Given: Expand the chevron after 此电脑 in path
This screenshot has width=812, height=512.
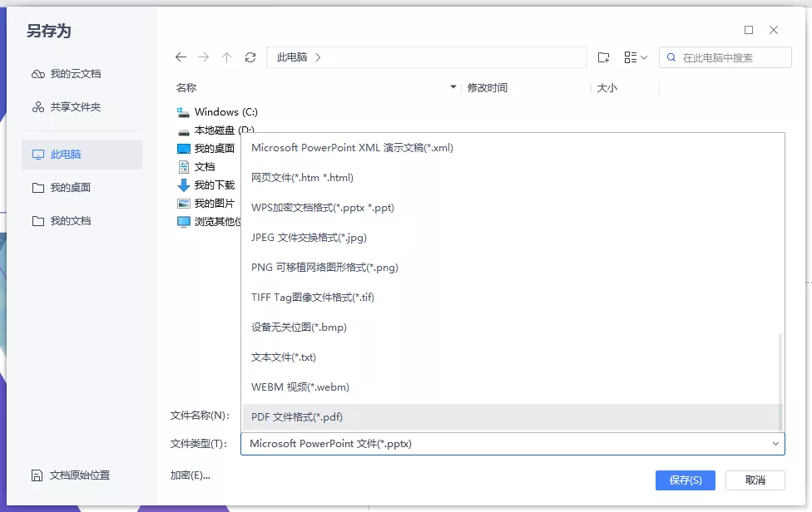Looking at the screenshot, I should (x=318, y=57).
